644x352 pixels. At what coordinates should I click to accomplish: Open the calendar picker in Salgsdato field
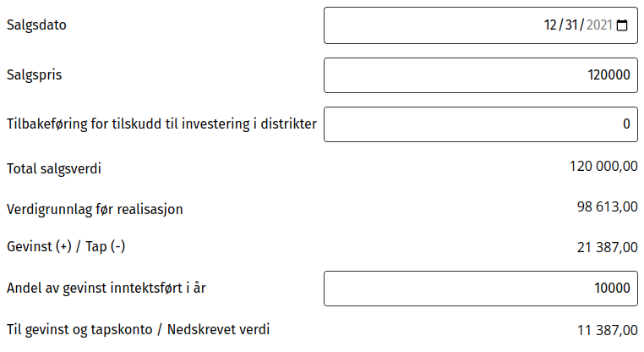623,25
